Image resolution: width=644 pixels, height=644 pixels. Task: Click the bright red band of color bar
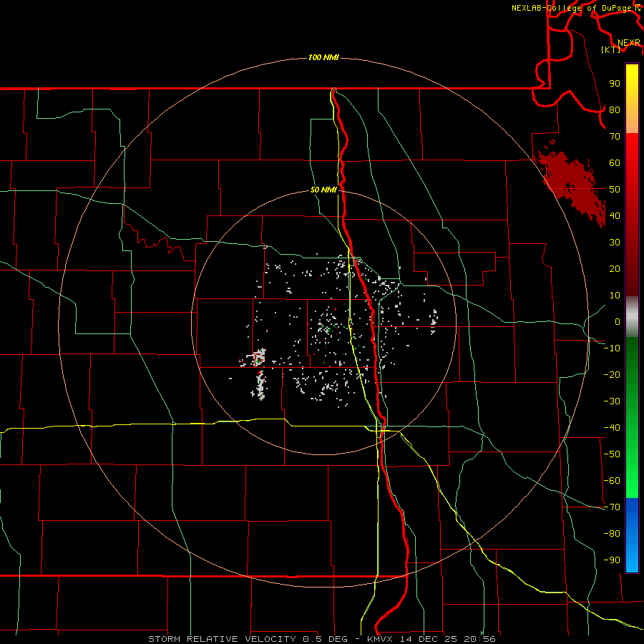tap(632, 165)
